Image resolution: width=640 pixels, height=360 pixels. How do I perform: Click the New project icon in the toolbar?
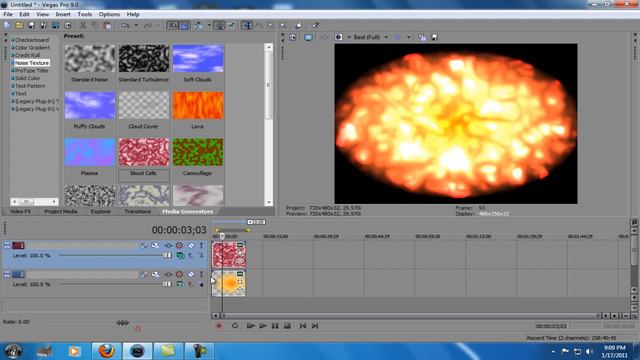(7, 25)
